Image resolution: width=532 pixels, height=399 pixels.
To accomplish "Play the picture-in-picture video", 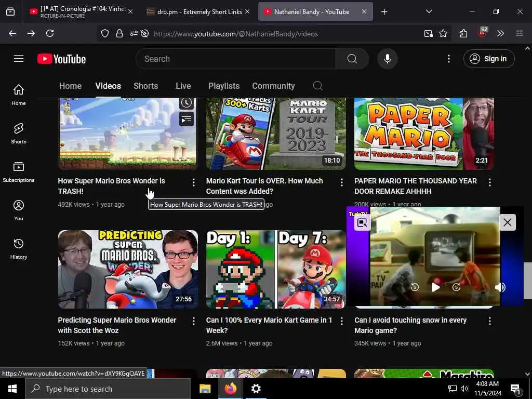I will (x=435, y=287).
